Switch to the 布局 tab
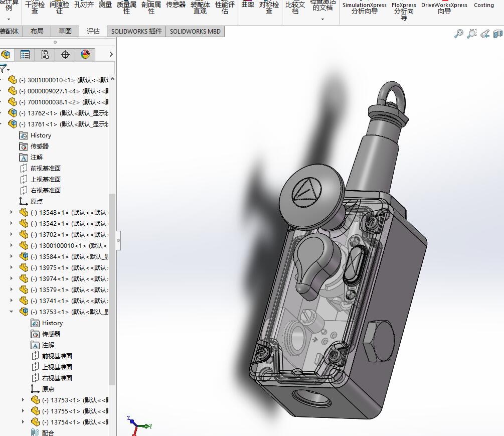 coord(37,31)
